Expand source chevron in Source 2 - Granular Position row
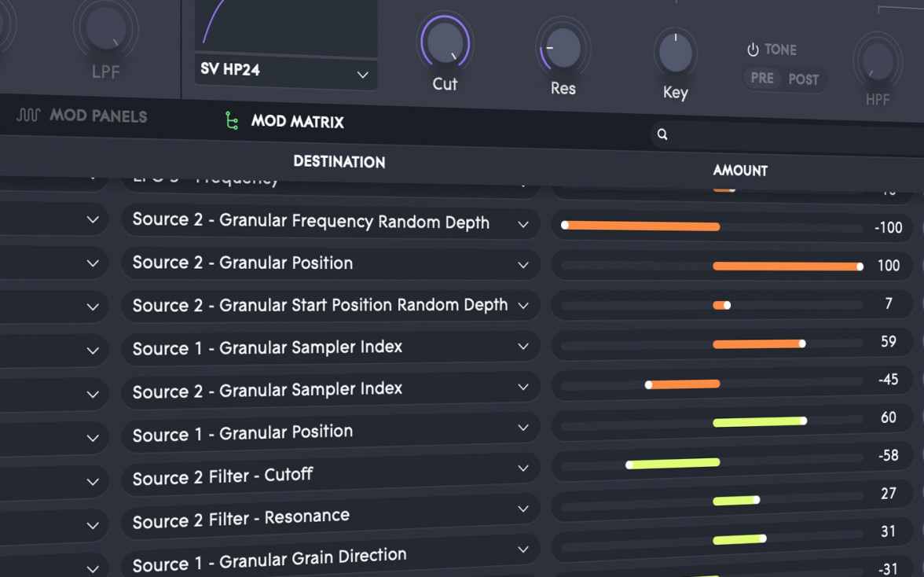This screenshot has height=577, width=924. 93,263
